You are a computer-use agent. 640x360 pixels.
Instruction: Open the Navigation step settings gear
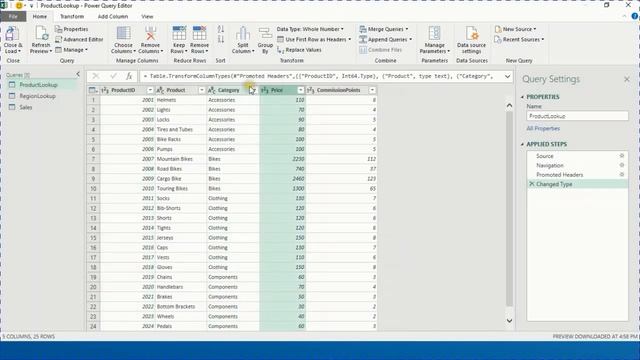point(622,165)
